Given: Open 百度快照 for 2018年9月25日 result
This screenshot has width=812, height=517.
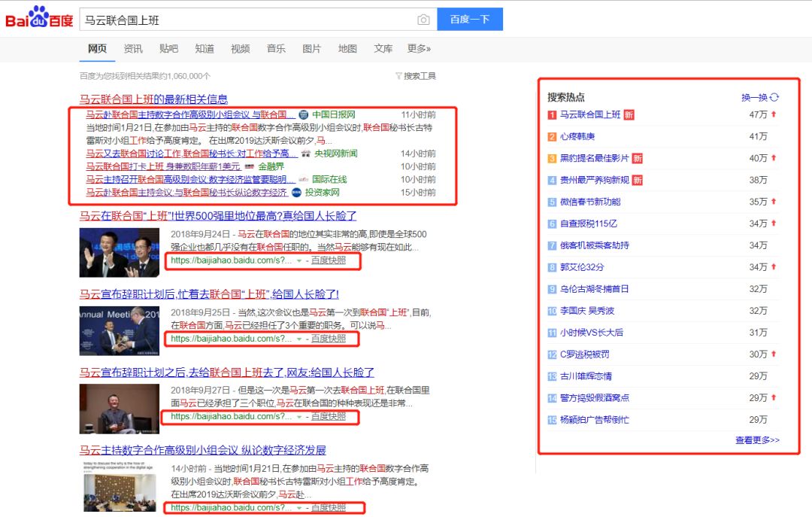Looking at the screenshot, I should 329,339.
